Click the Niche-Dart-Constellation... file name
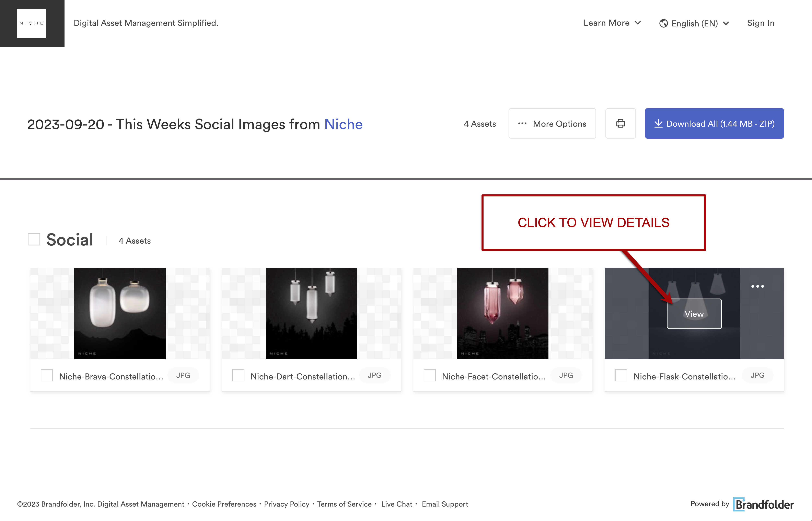 (x=303, y=377)
